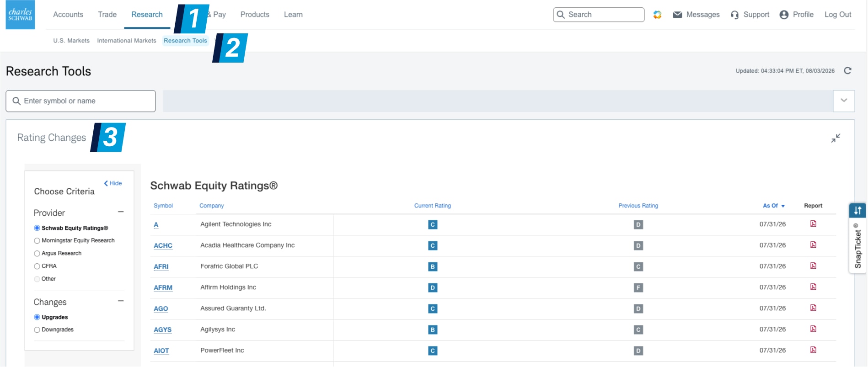Sort table by Symbol column
Screen dimensions: 868x367
(163, 206)
